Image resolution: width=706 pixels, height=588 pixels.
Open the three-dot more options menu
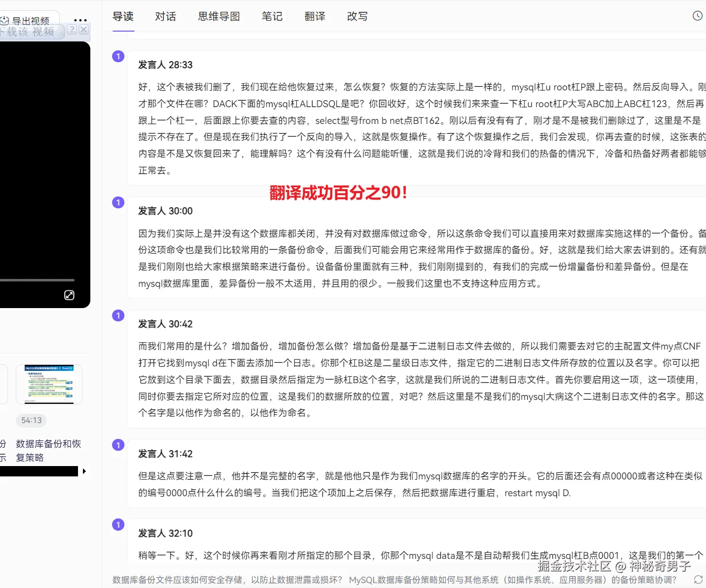pyautogui.click(x=80, y=21)
